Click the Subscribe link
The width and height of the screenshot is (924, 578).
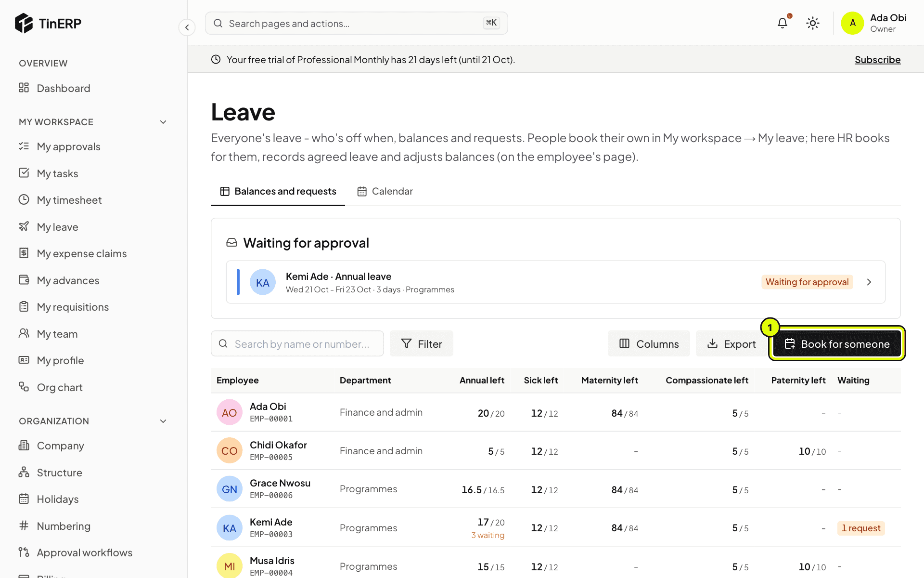(877, 59)
